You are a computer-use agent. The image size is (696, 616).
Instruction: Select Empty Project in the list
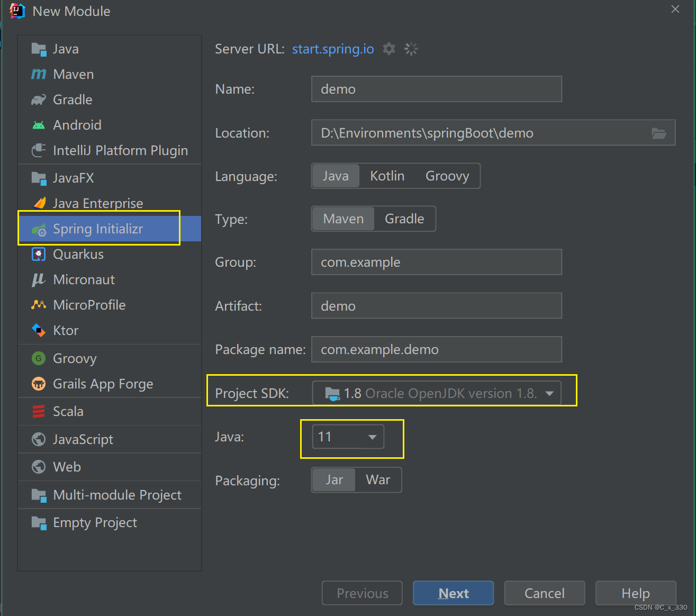[x=110, y=523]
